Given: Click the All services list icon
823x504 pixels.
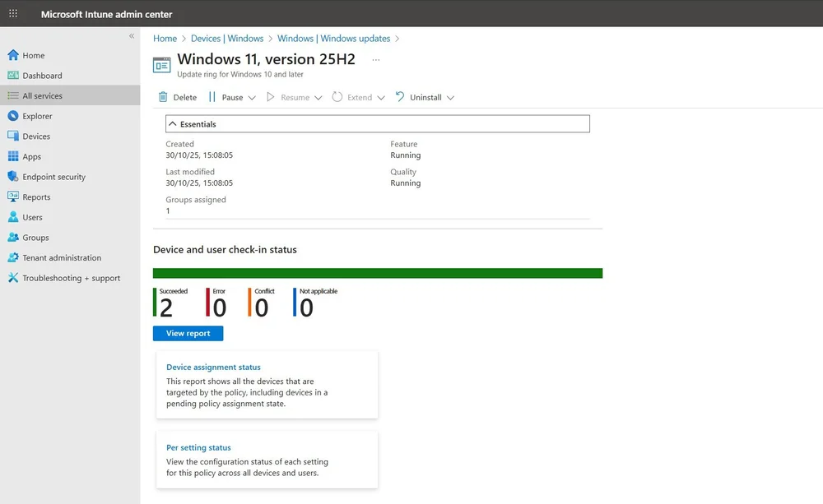Looking at the screenshot, I should [13, 95].
